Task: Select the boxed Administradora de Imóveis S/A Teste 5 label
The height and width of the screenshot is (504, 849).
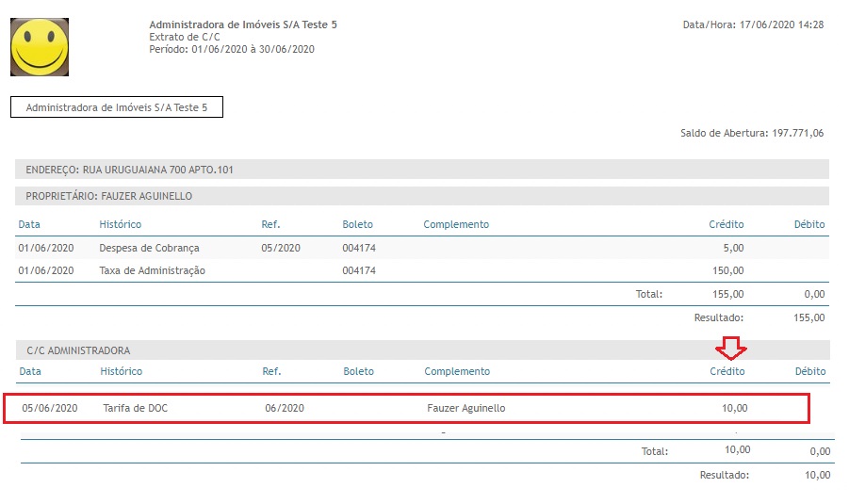Action: [x=117, y=107]
